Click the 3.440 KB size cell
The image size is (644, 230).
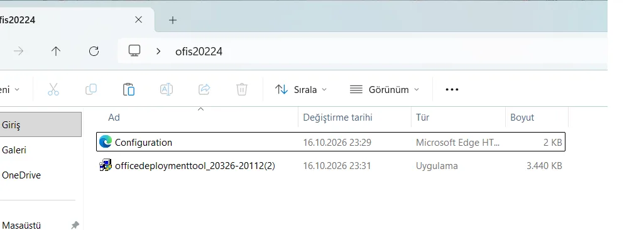[x=544, y=166]
